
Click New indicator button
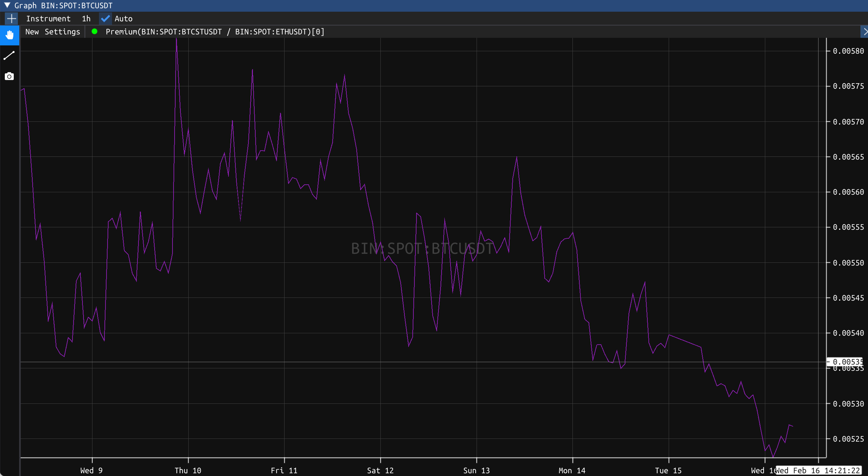(x=32, y=32)
